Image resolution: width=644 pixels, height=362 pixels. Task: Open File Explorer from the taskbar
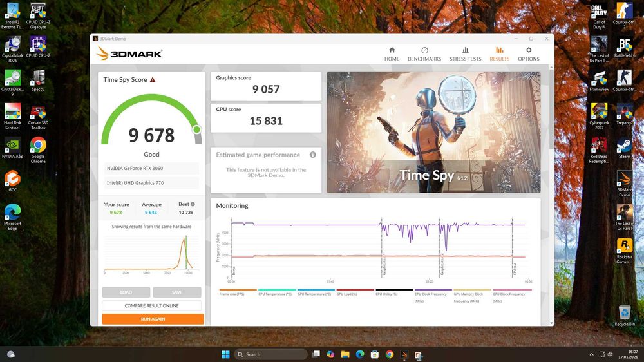coord(345,354)
